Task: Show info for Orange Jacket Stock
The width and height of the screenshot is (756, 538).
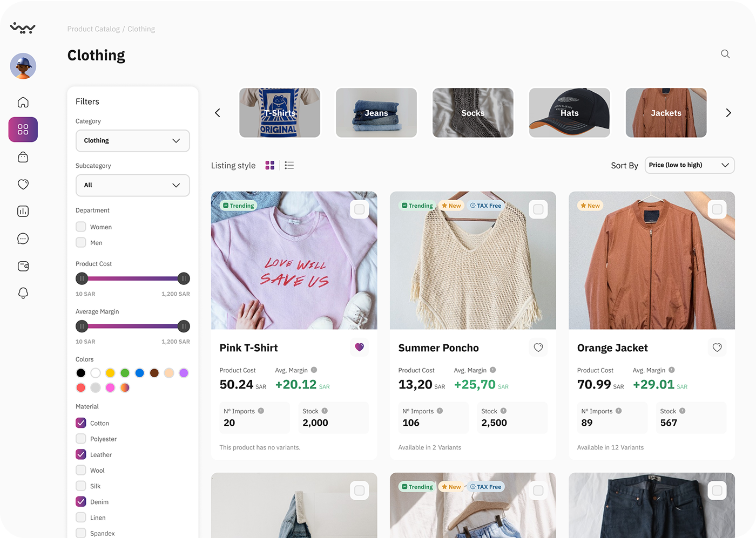Action: [x=682, y=411]
